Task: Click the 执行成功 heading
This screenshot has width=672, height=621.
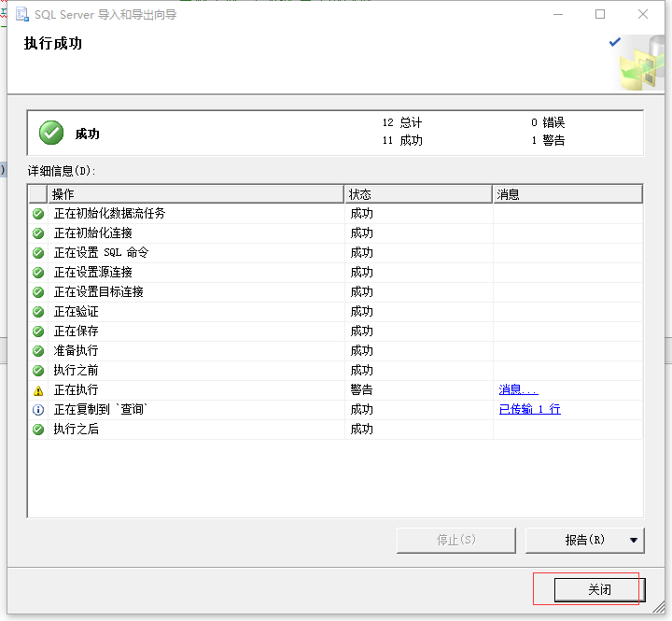Action: point(52,43)
